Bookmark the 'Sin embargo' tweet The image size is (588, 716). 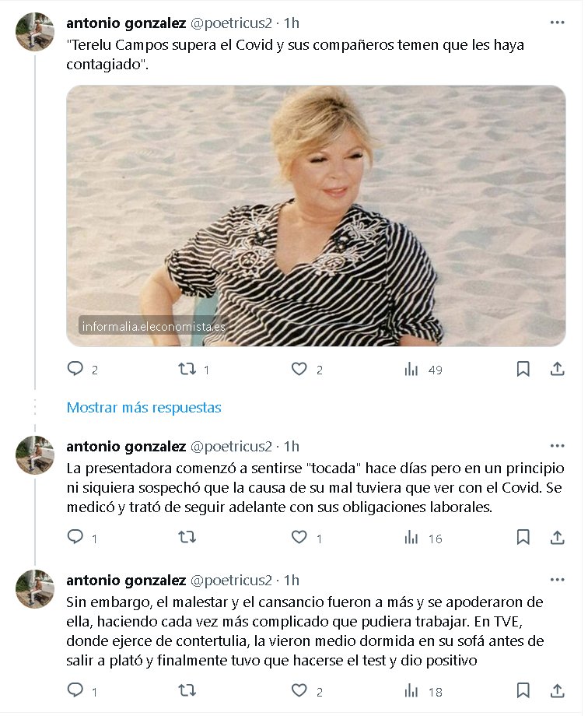(523, 690)
